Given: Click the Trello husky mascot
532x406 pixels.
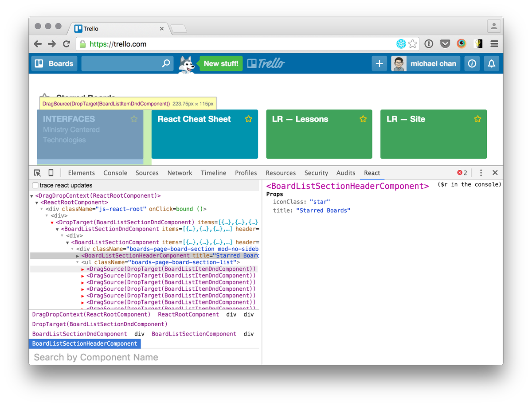Looking at the screenshot, I should tap(187, 65).
